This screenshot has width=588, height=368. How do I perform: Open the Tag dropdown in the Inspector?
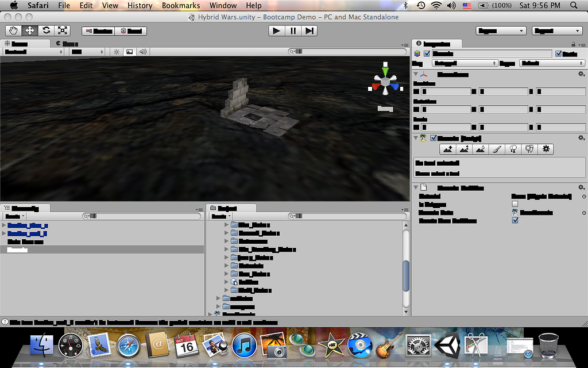(x=465, y=63)
